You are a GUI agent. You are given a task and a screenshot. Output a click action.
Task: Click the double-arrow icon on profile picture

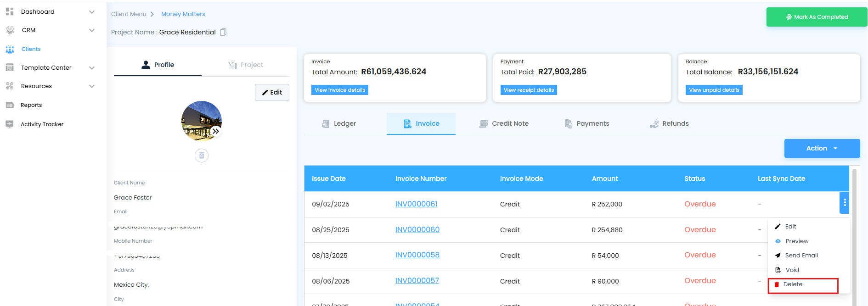coord(215,131)
